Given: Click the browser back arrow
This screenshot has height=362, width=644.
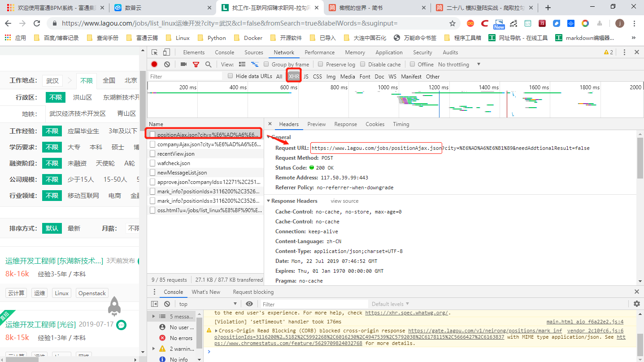Looking at the screenshot, I should click(9, 23).
